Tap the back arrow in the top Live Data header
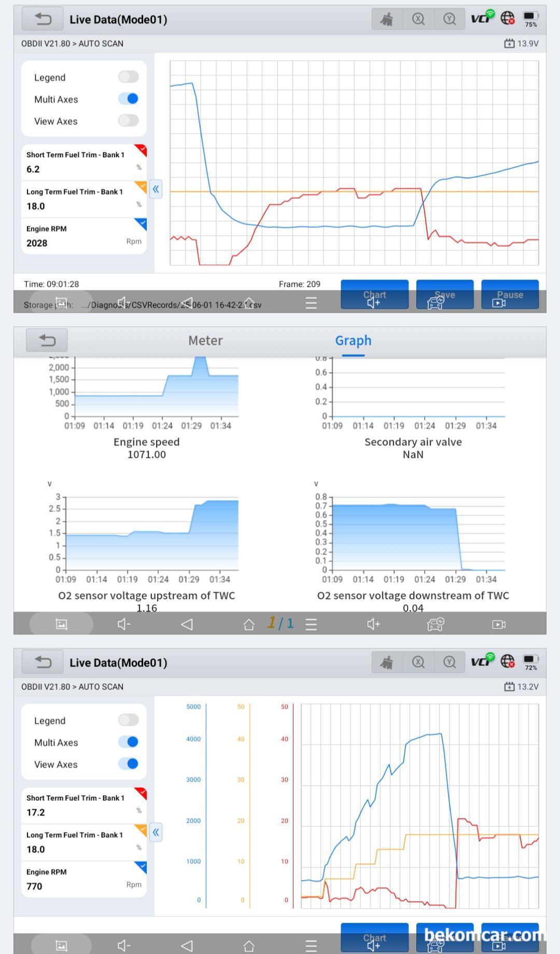 (43, 19)
